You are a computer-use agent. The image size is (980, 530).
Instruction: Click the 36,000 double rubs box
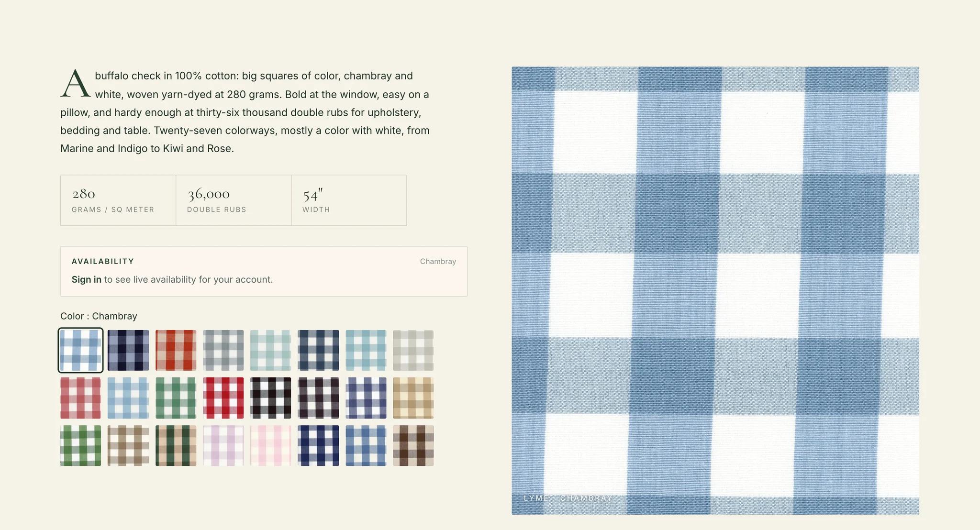click(234, 200)
